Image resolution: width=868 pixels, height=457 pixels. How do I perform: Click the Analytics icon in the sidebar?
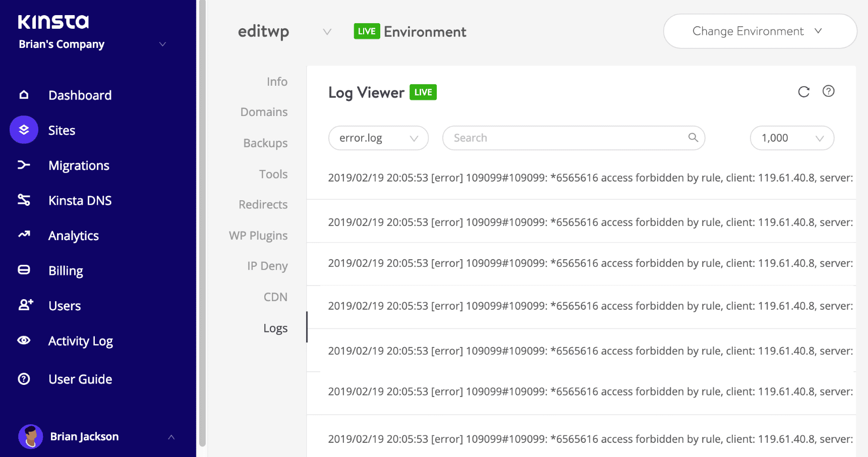pyautogui.click(x=24, y=235)
